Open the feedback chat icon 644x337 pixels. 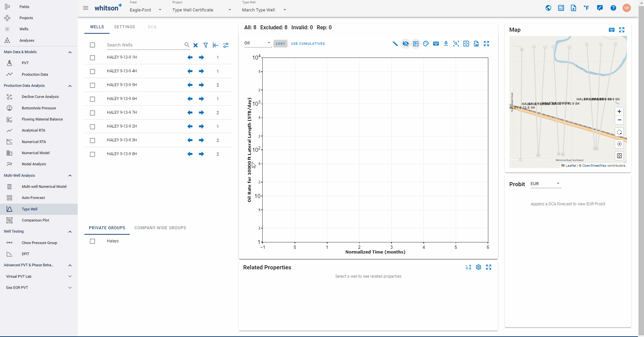coord(600,8)
